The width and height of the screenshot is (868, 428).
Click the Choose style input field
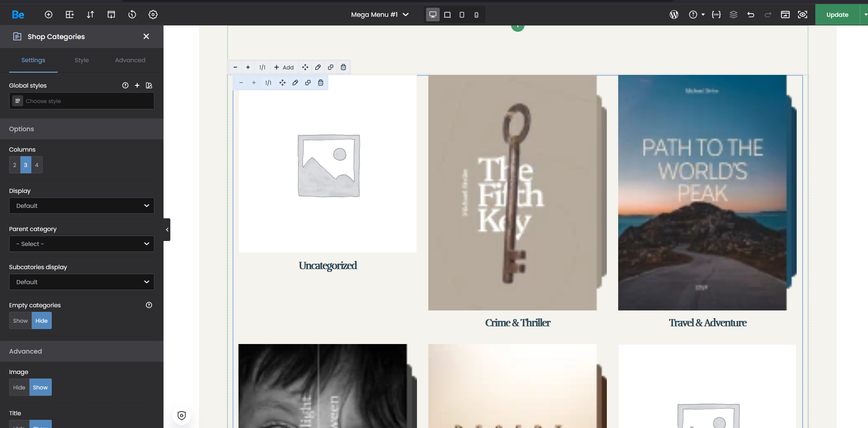point(86,101)
